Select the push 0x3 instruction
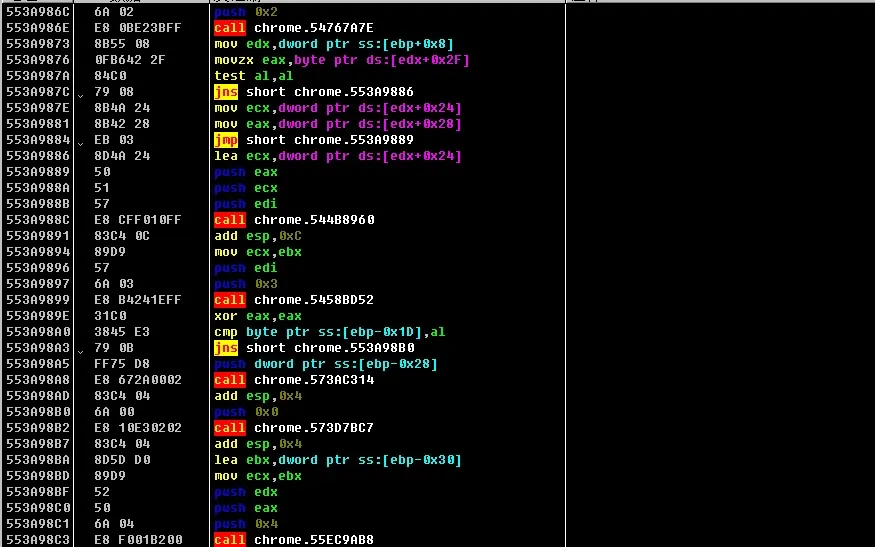This screenshot has height=547, width=875. point(246,284)
